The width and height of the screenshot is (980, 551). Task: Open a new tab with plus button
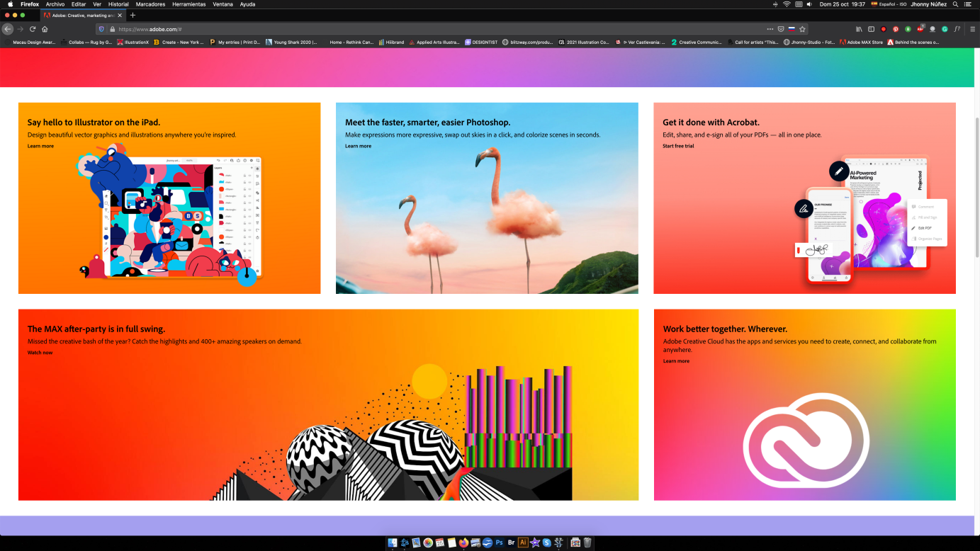point(133,15)
